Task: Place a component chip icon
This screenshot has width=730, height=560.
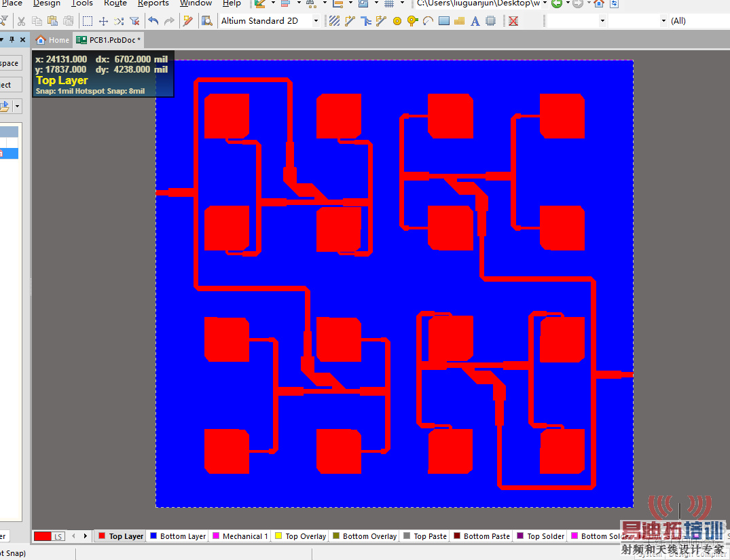Action: (491, 21)
